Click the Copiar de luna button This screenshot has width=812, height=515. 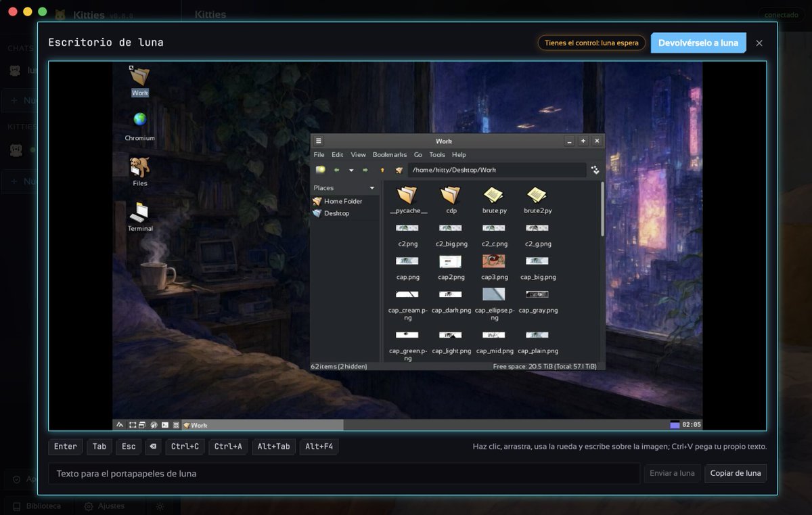[736, 474]
